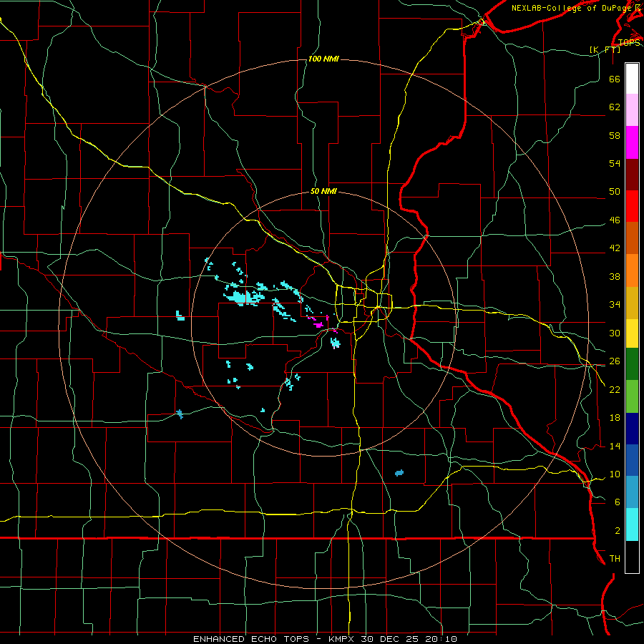This screenshot has height=644, width=644.
Task: Click the "22" scale value
Action: point(615,389)
